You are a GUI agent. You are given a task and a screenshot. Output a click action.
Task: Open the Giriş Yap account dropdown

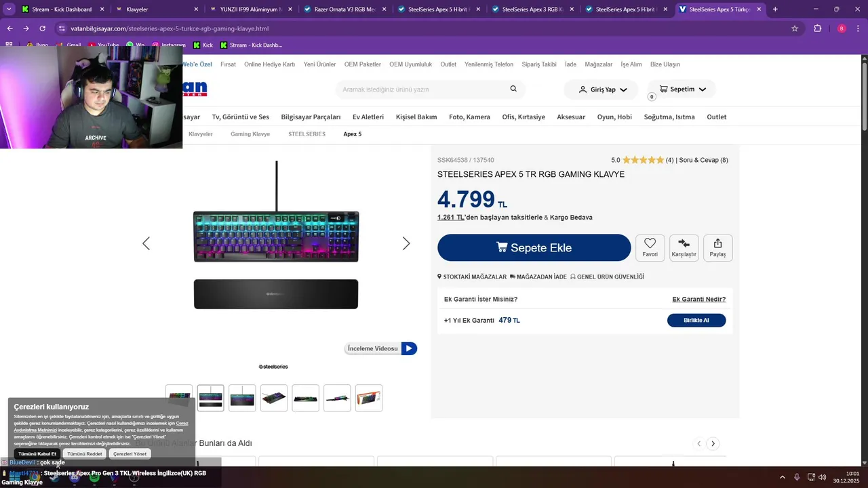603,89
